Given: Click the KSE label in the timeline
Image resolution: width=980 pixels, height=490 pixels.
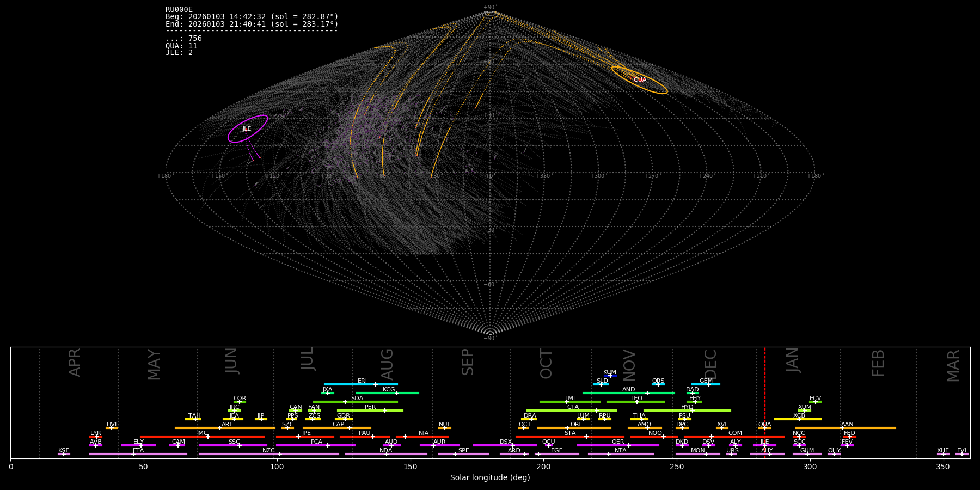Looking at the screenshot, I should tap(64, 451).
